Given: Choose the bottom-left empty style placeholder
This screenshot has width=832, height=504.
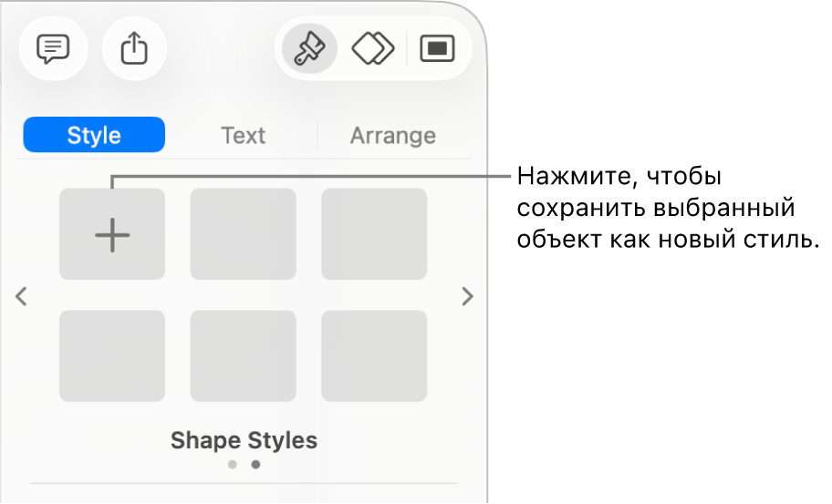Looking at the screenshot, I should 112,355.
